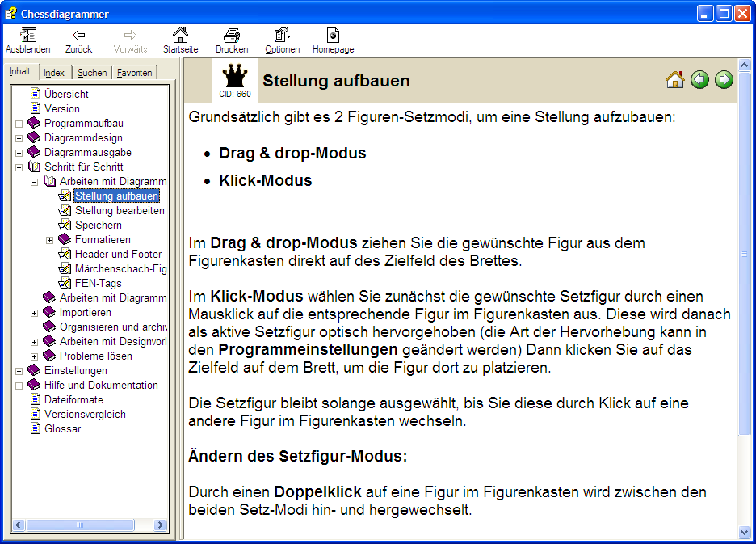756x544 pixels.
Task: Collapse the Arbeiten mit Diagramm node
Action: [34, 183]
